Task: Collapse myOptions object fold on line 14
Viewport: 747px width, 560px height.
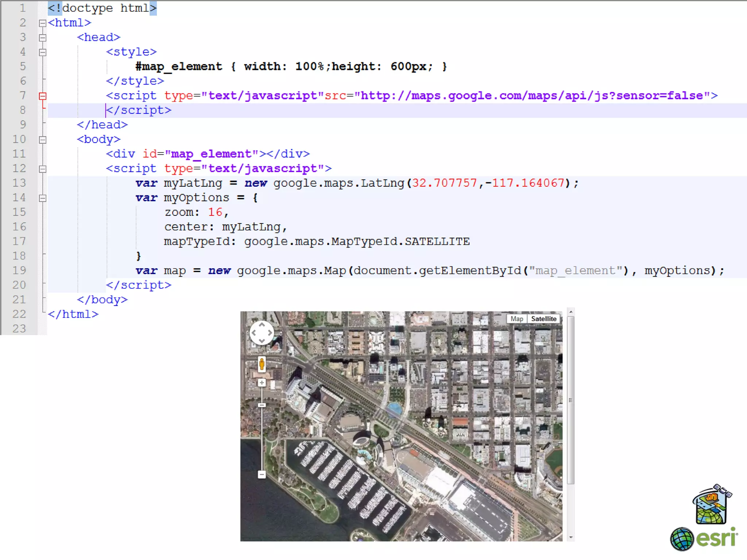Action: [x=43, y=198]
